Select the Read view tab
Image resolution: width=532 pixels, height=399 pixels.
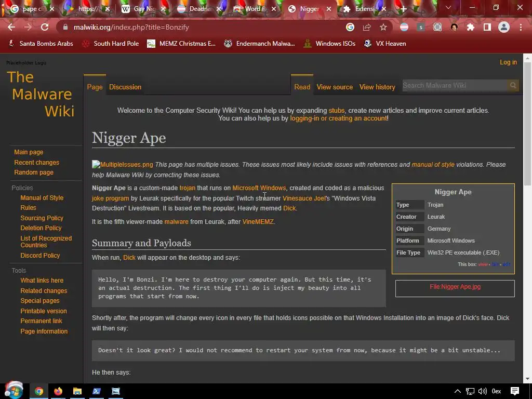[x=302, y=87]
